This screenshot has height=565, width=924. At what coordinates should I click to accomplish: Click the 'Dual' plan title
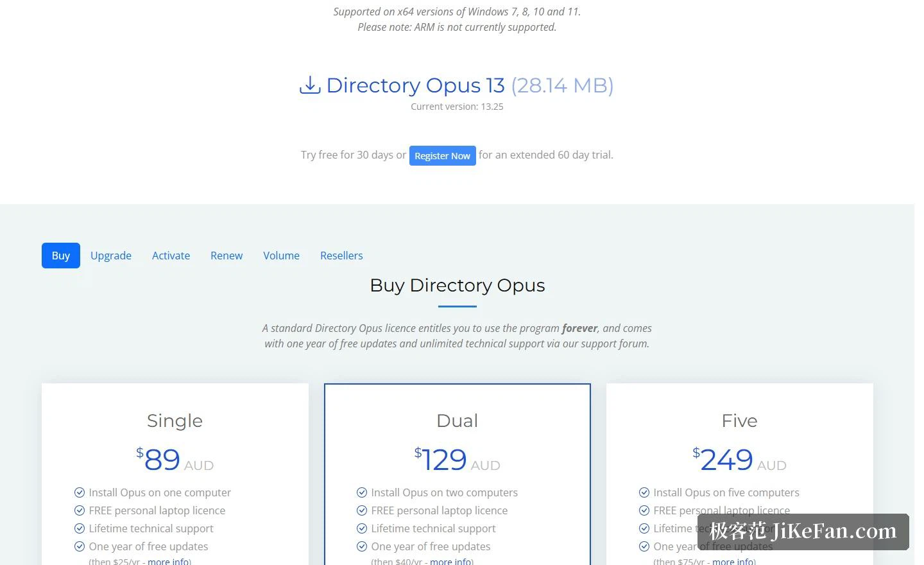click(458, 421)
